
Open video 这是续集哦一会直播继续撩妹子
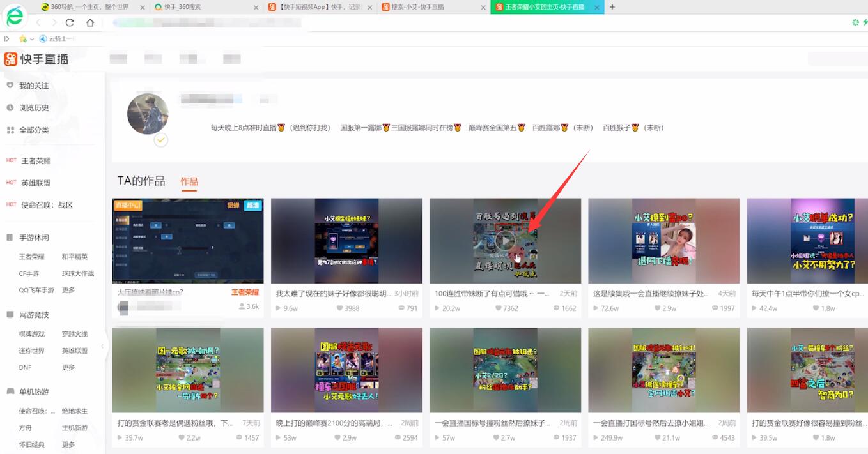(663, 241)
